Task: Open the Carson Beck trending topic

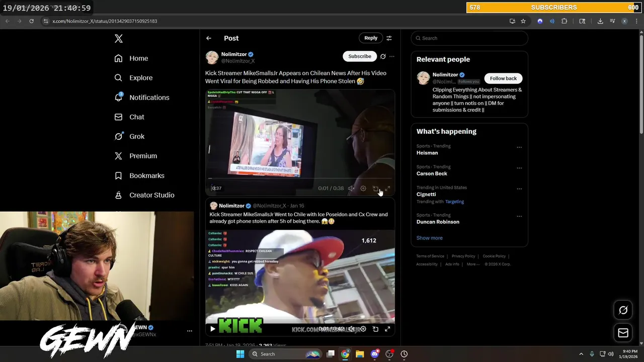Action: click(x=432, y=173)
